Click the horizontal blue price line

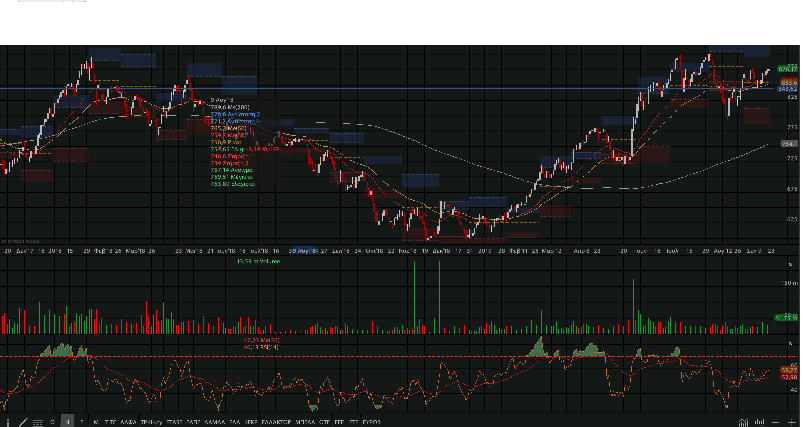pos(389,89)
